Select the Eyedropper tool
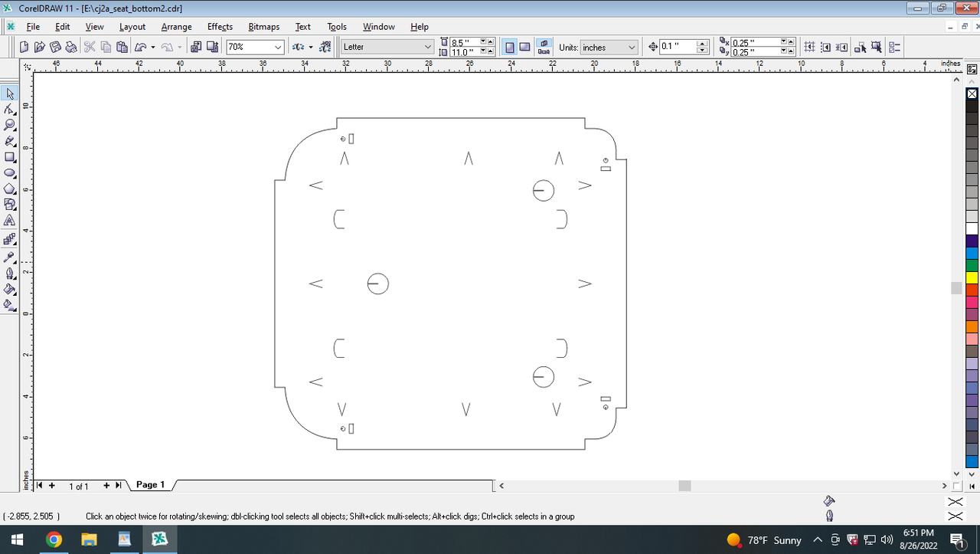Screen dimensions: 980x554 [x=10, y=257]
